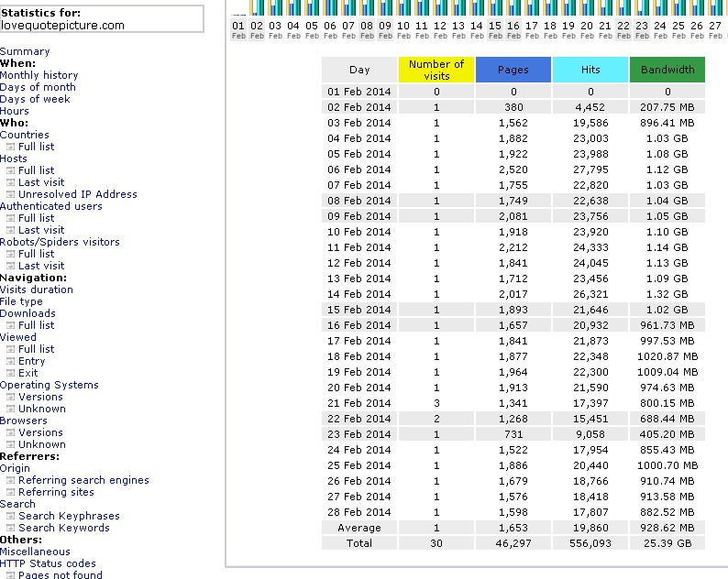Open Hosts Full list link
Viewport: 728px width, 579px height.
pos(36,170)
